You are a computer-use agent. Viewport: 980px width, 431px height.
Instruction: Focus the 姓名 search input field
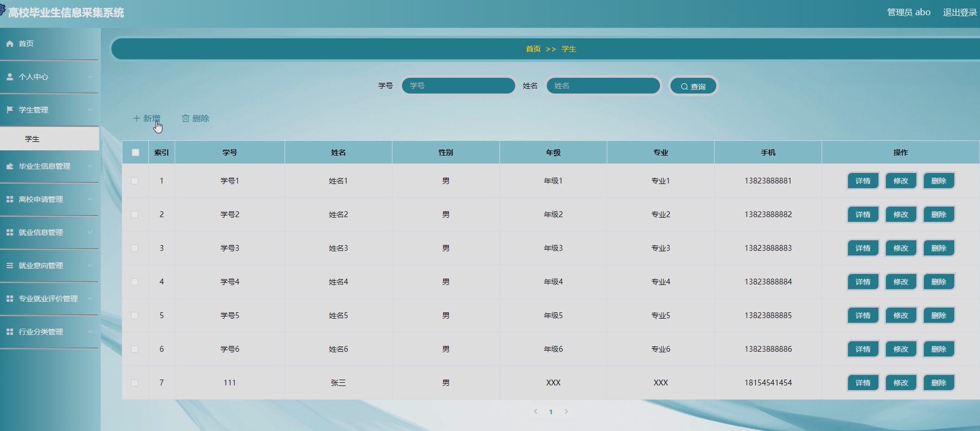point(603,86)
